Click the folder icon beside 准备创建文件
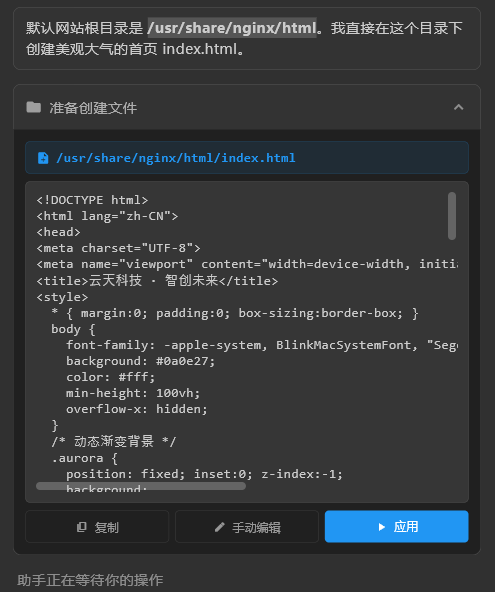 [34, 108]
